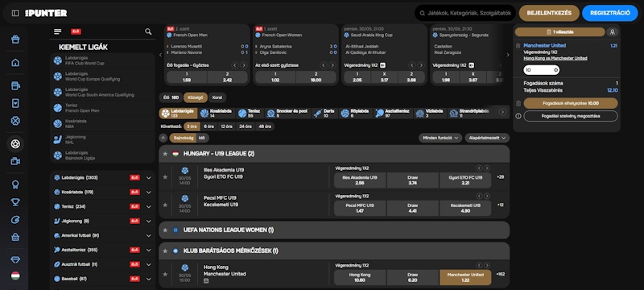Collapse all leagues with the up-arrow icon
The image size is (644, 290).
pos(163,138)
